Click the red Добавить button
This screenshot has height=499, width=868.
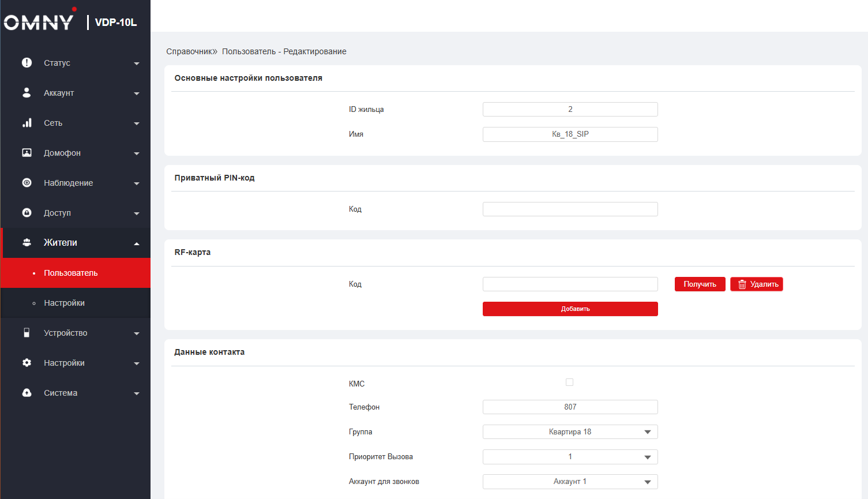click(570, 309)
